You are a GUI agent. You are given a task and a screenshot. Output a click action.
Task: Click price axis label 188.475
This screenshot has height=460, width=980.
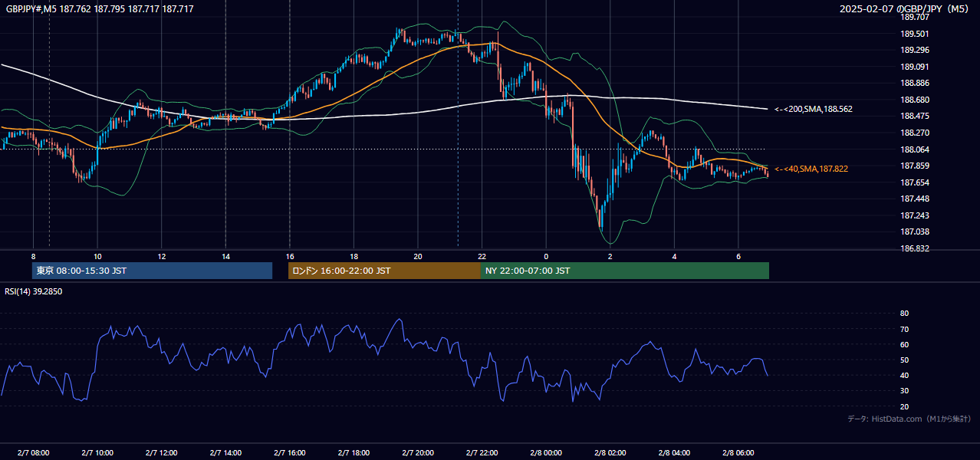[x=915, y=116]
